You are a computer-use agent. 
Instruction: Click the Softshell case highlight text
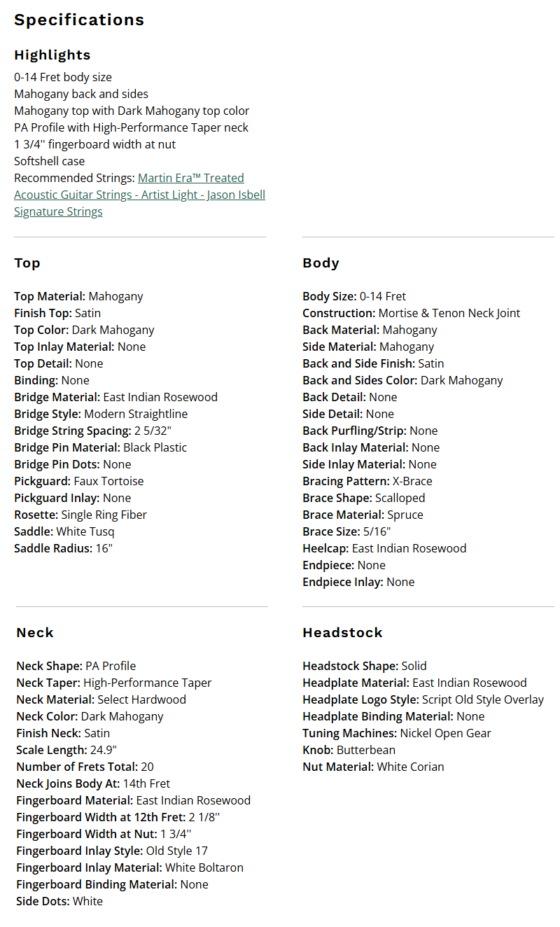point(49,161)
